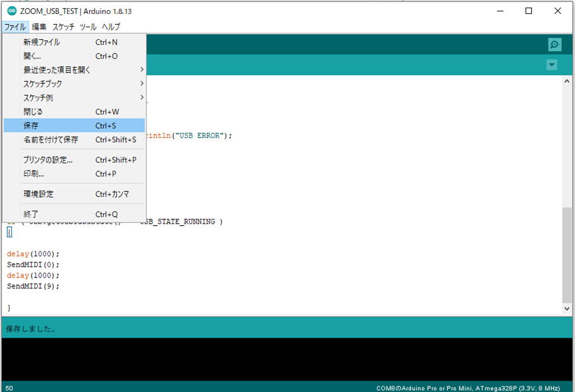Click the line number 50 in status bar
575x392 pixels.
tap(9, 388)
